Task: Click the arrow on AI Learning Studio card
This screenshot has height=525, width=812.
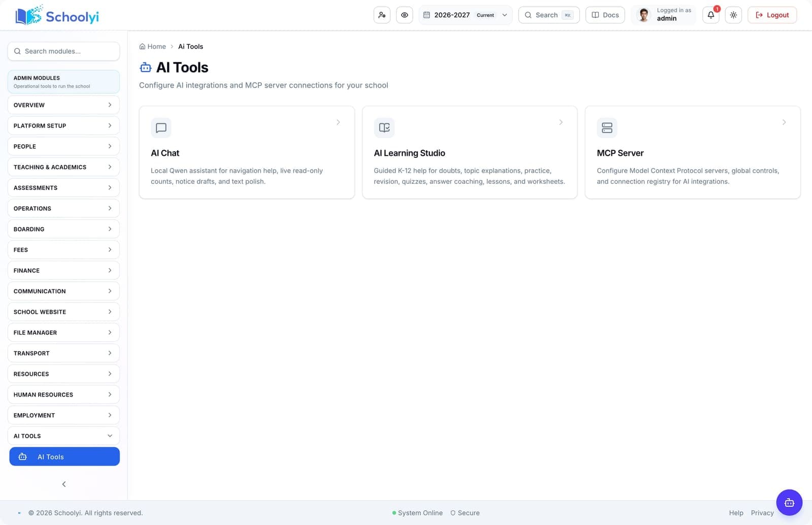Action: (x=561, y=122)
